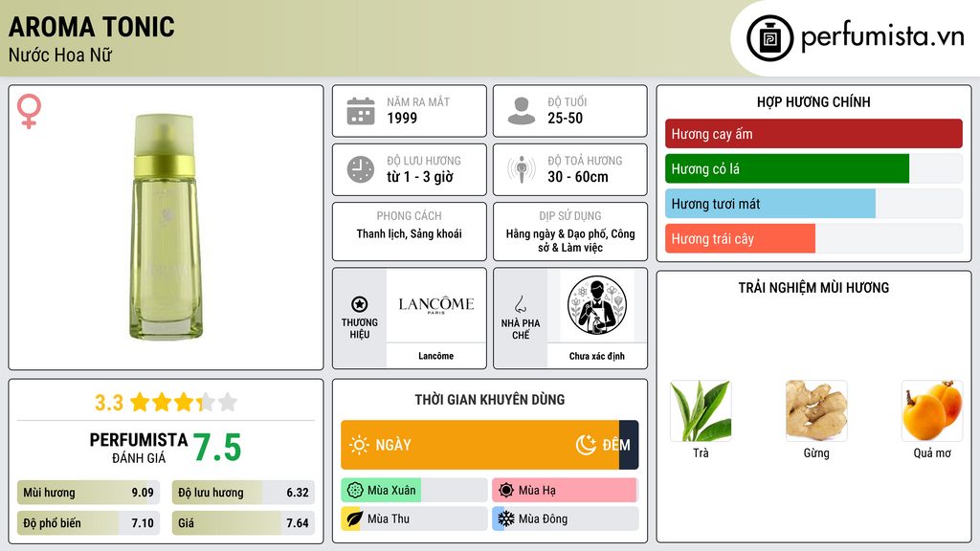The image size is (980, 551).
Task: Click the Mùa Đông season label
Action: [x=544, y=518]
